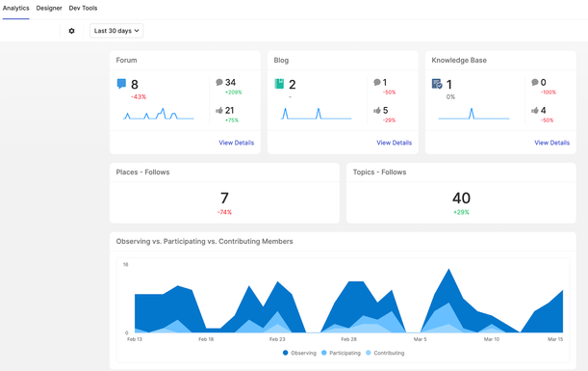Click the Blog card title
This screenshot has width=588, height=371.
[281, 60]
